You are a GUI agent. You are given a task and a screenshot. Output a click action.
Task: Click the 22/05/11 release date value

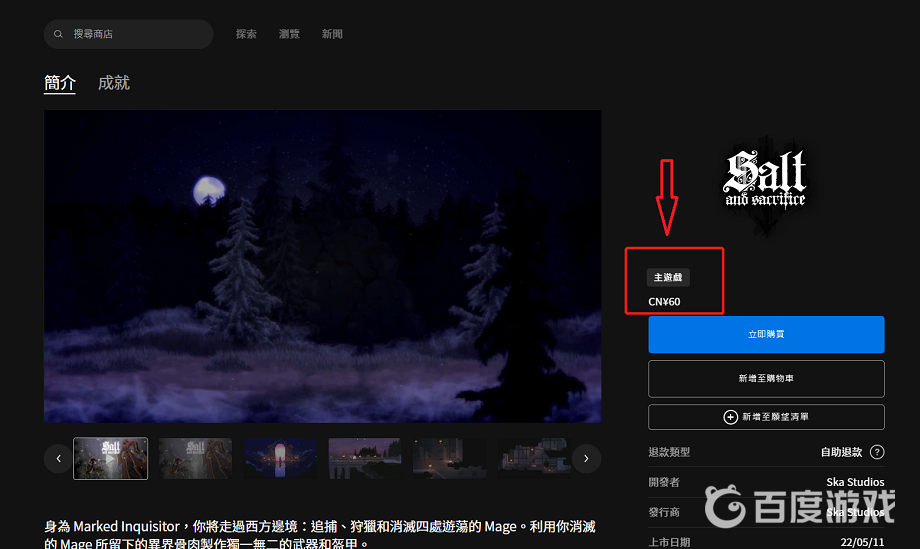(x=862, y=542)
